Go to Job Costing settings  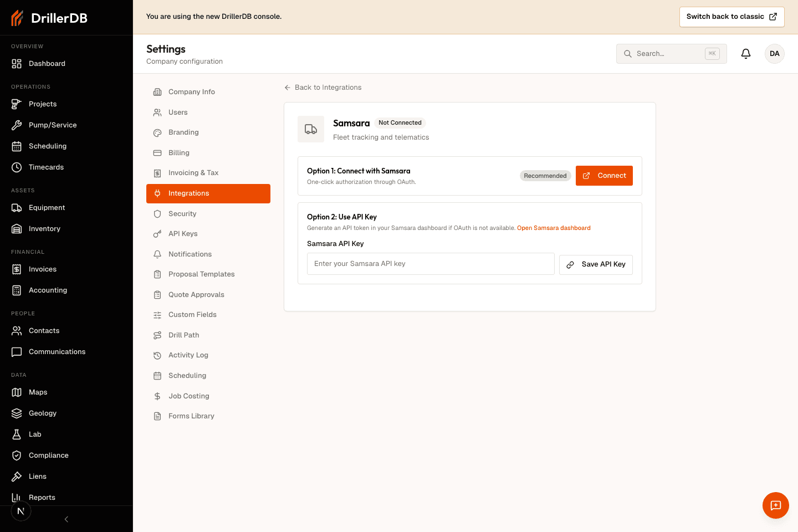(208, 396)
